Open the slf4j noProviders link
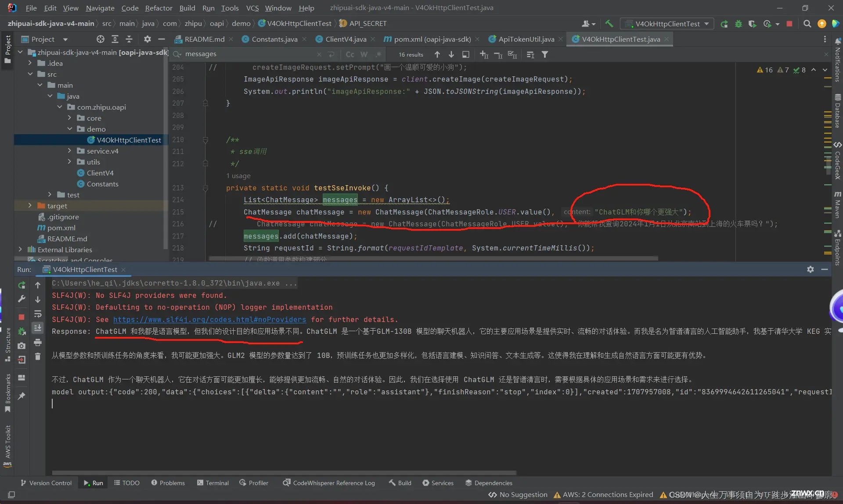This screenshot has height=504, width=843. tap(209, 319)
